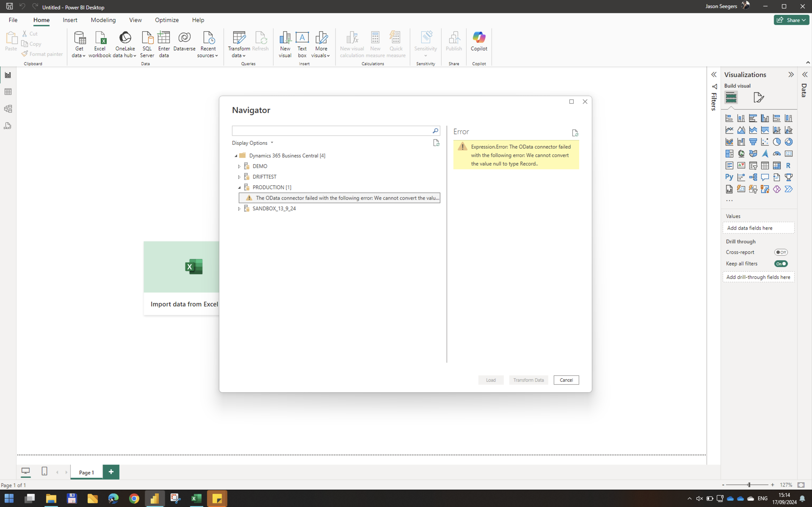Click the Dataverse icon

click(184, 41)
